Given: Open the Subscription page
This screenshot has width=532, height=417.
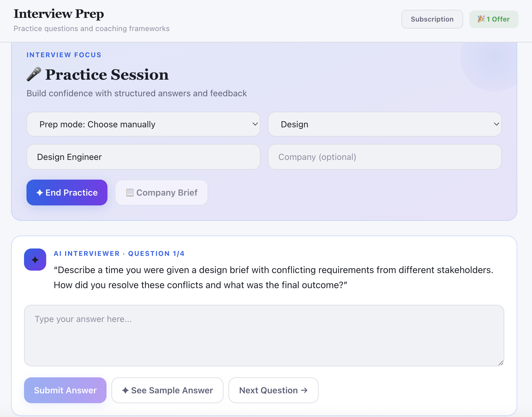Looking at the screenshot, I should pos(432,19).
